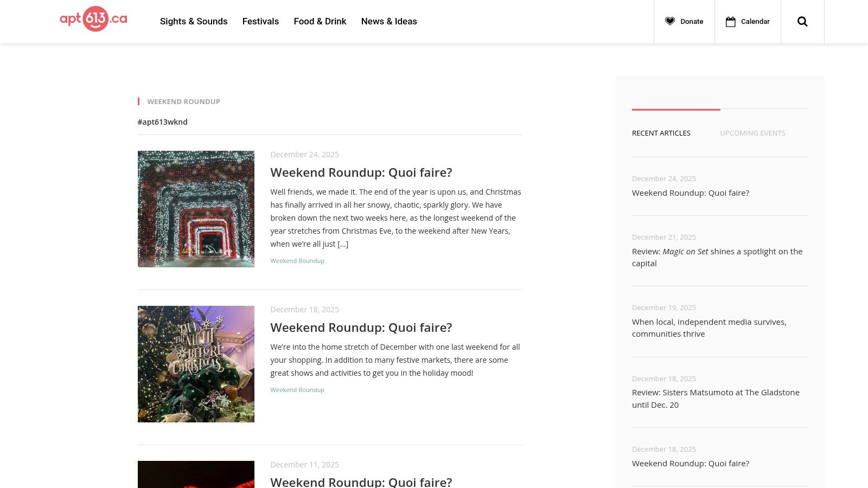Open the Food & Drink menu
This screenshot has height=488, width=868.
(x=320, y=21)
